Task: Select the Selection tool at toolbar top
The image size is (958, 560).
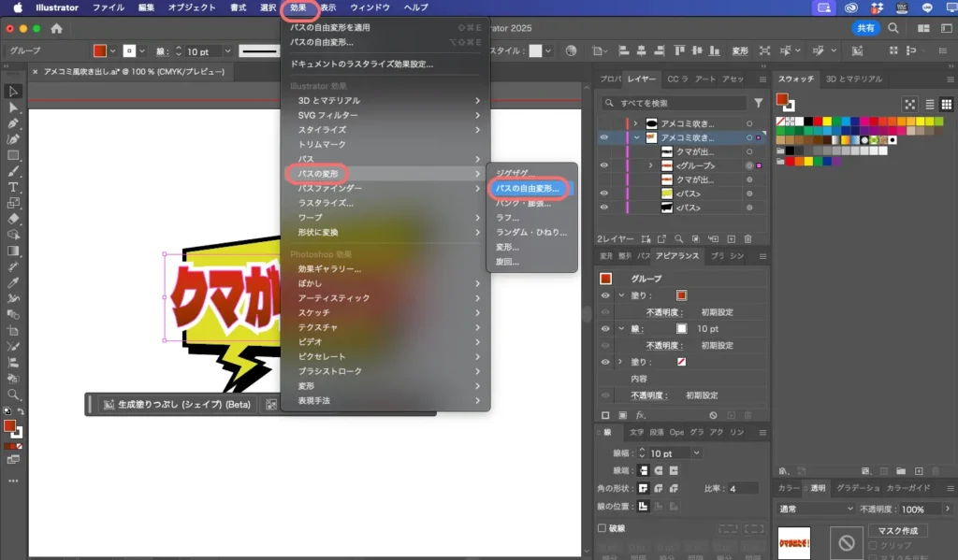Action: pos(13,91)
